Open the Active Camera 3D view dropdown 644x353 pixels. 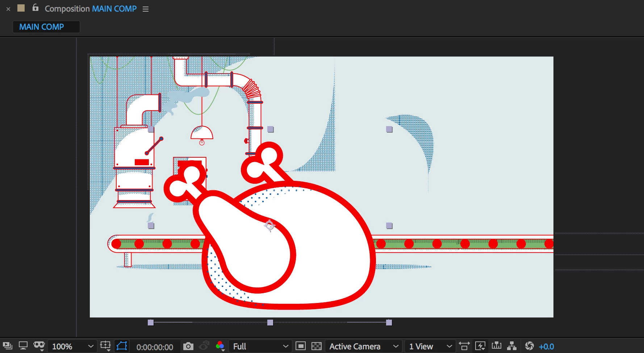click(x=363, y=346)
